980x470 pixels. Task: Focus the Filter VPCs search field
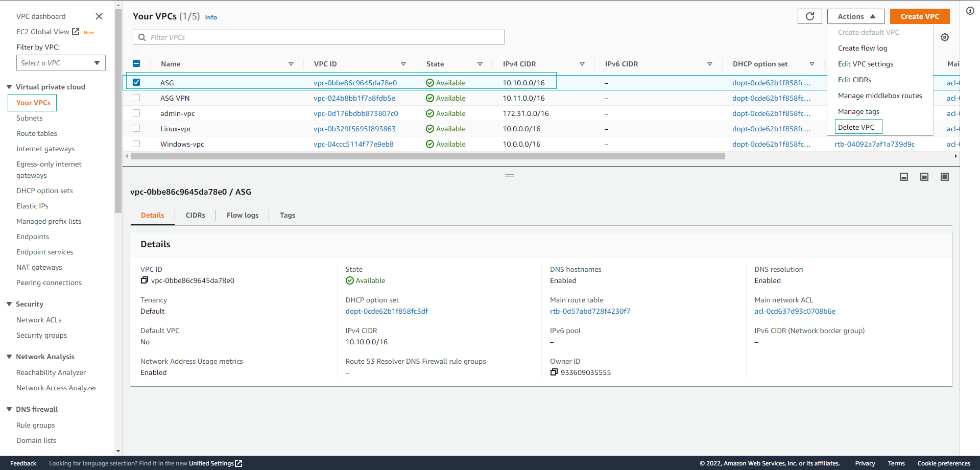(x=319, y=37)
